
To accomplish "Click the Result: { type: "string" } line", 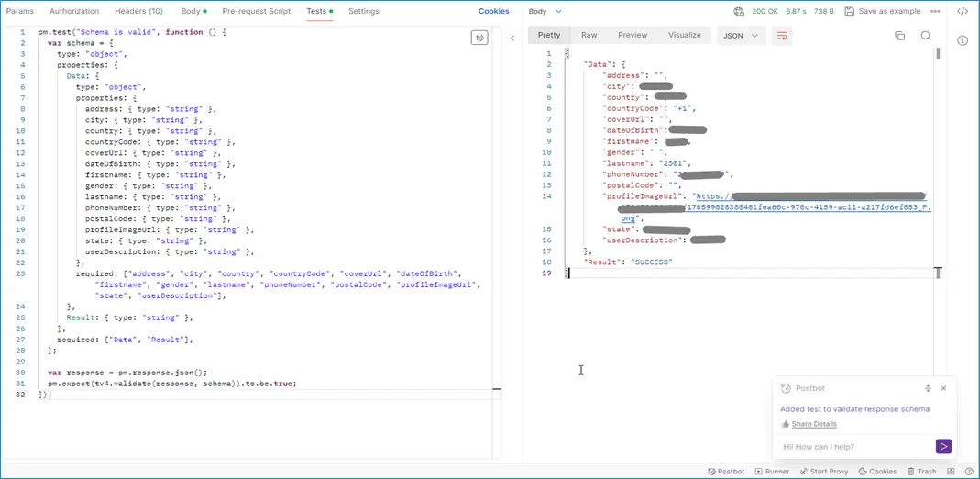I will [129, 317].
